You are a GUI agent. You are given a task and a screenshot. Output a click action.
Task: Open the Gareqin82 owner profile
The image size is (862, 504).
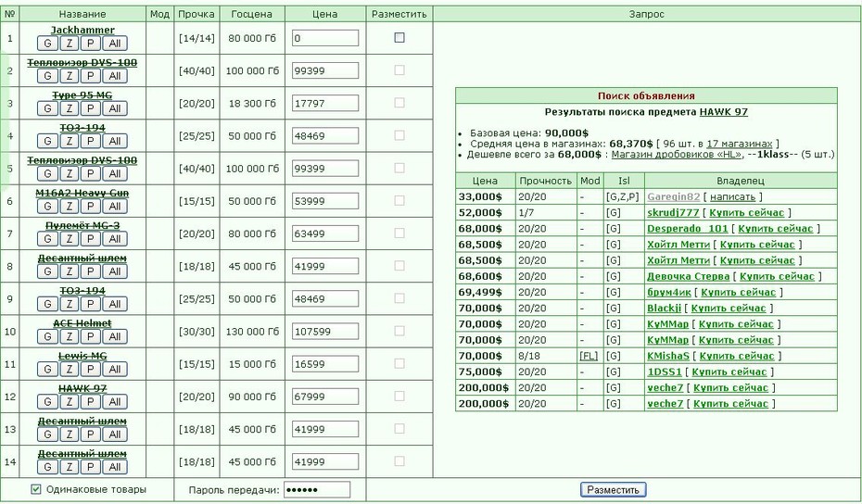coord(674,196)
